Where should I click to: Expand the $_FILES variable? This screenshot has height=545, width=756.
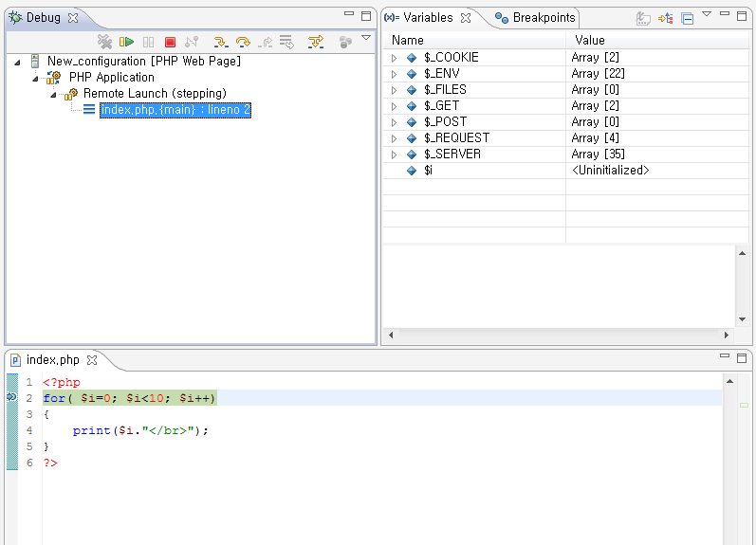click(x=394, y=90)
